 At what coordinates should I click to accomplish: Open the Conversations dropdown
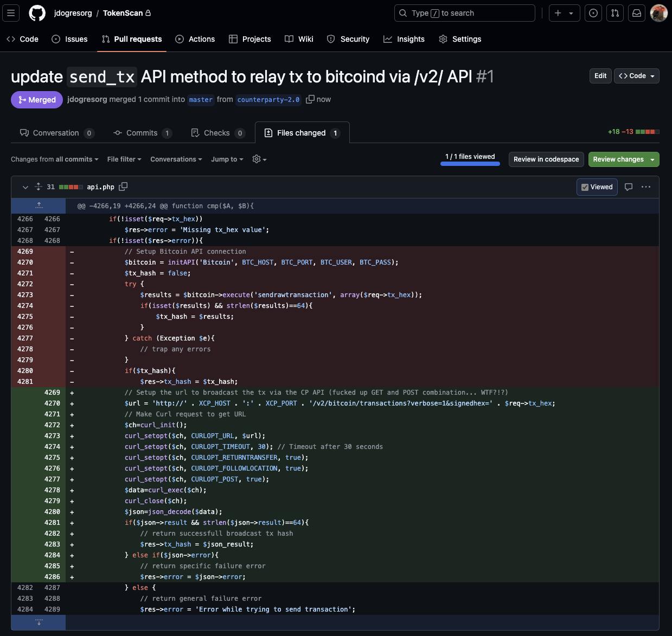click(x=176, y=159)
